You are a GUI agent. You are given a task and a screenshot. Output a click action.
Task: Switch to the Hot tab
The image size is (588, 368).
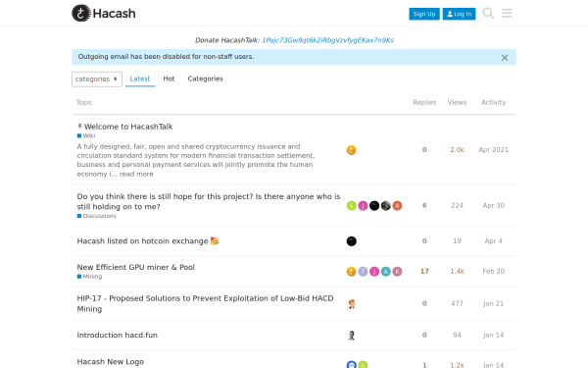point(169,79)
